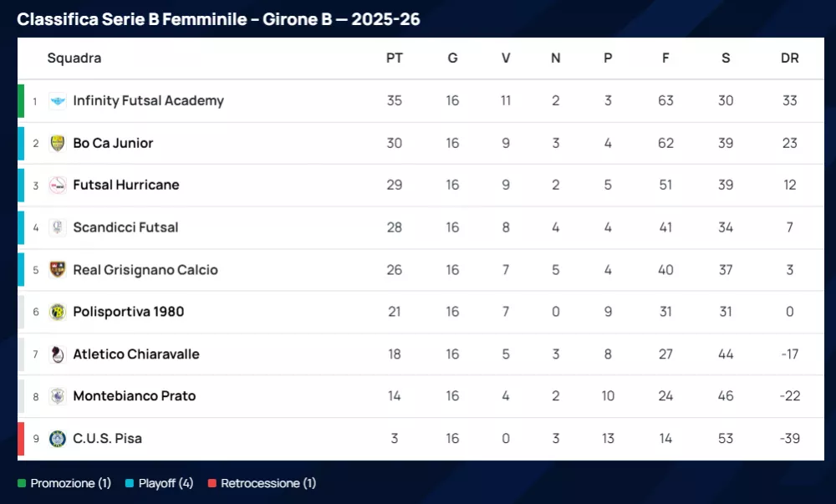Click the Futsal Hurricane team logo
The image size is (836, 504).
pos(58,186)
